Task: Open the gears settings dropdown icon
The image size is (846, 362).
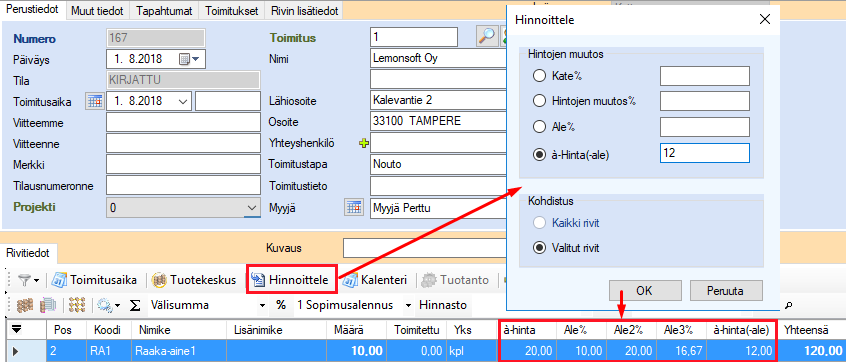Action: pos(108,305)
